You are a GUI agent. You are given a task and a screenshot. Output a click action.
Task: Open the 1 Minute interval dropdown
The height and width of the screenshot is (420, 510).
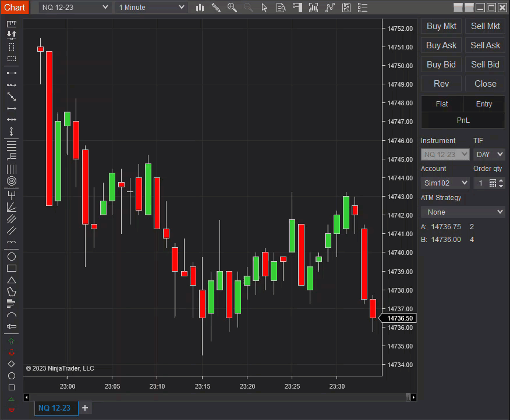click(x=151, y=7)
